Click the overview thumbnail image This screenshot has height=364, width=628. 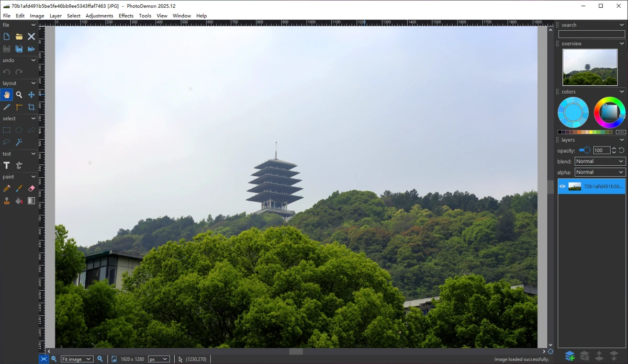590,67
